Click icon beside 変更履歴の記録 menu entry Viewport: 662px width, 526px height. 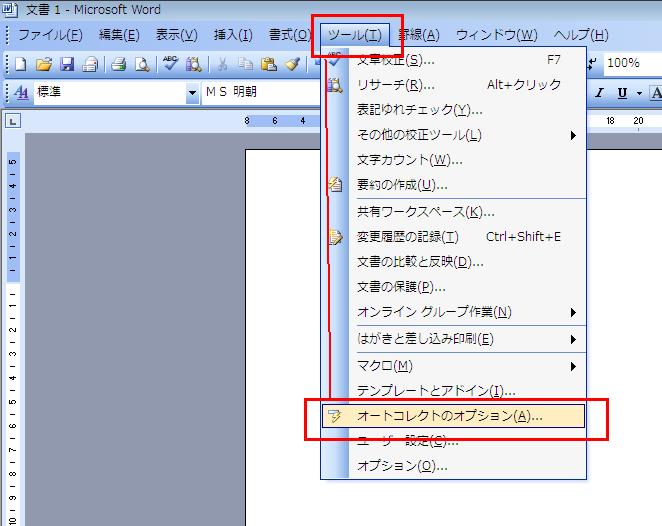pyautogui.click(x=335, y=237)
